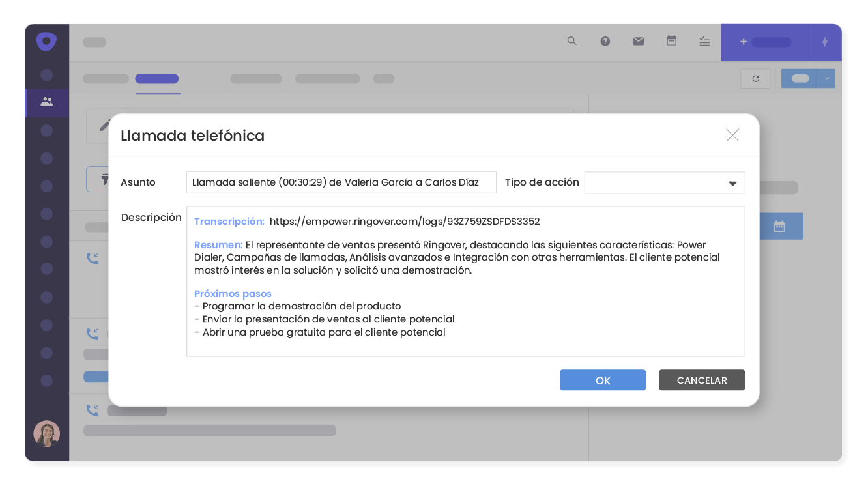Open the help question mark icon

tap(605, 41)
